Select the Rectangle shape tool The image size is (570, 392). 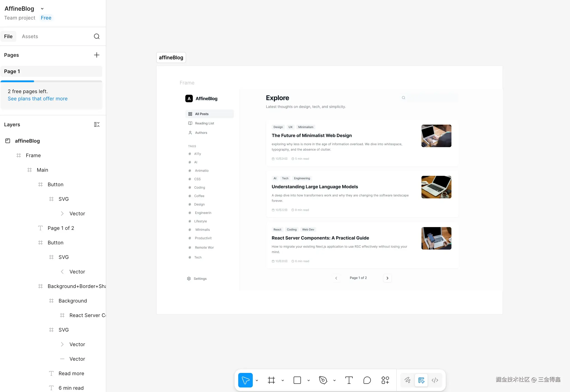point(297,380)
